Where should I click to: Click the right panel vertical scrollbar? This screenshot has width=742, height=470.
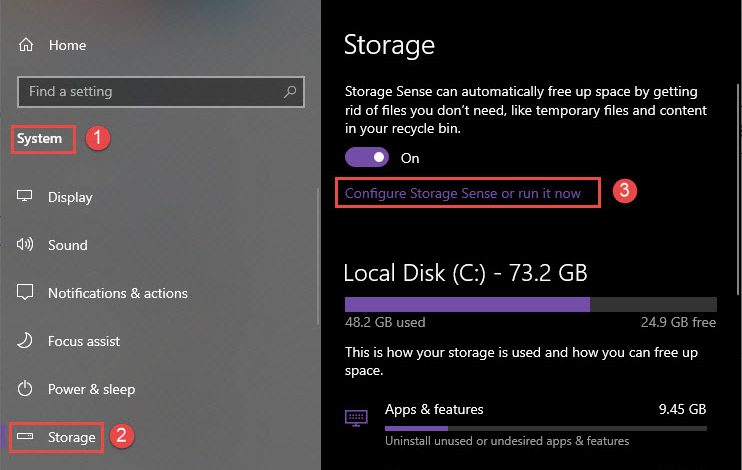(739, 189)
